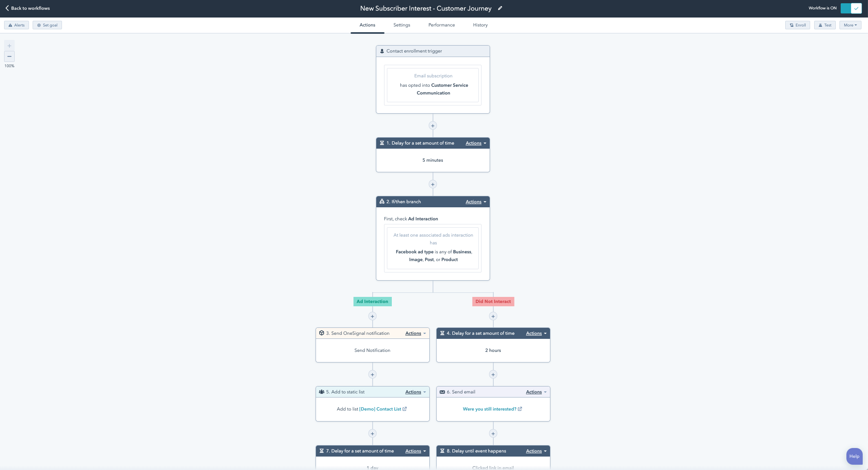Open the Were you still interested? email link

489,409
